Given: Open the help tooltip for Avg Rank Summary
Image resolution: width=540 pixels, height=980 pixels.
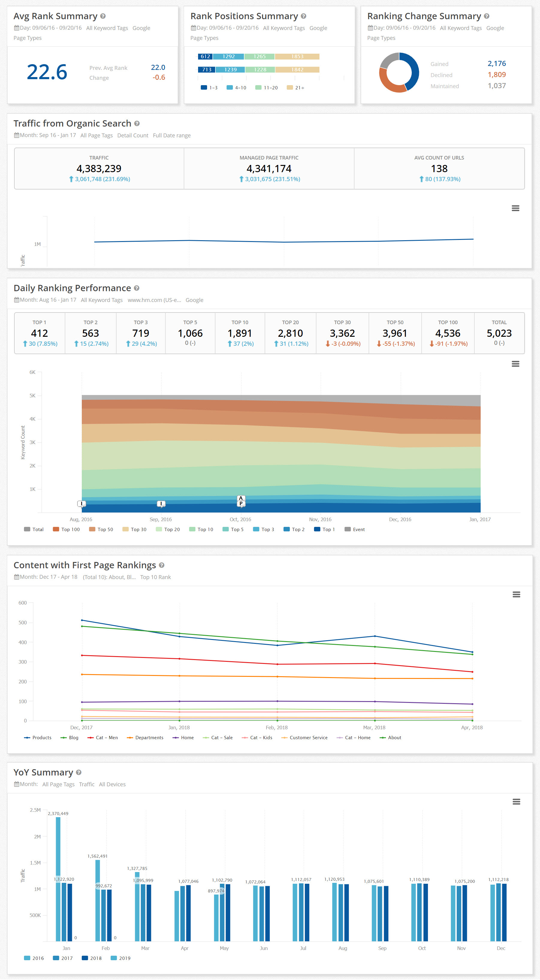Looking at the screenshot, I should point(103,16).
